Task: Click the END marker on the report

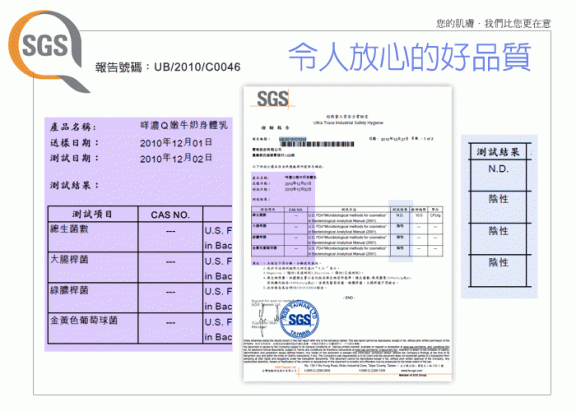Action: [349, 298]
